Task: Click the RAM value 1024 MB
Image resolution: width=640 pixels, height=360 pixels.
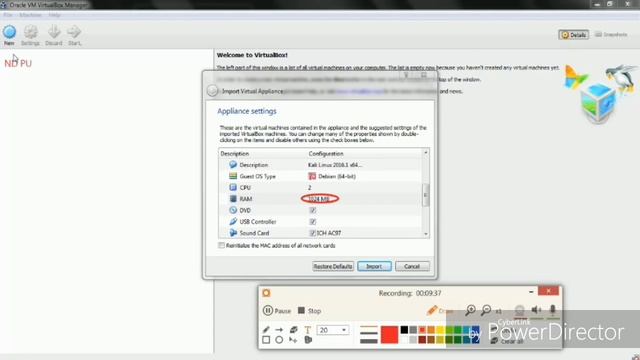Action: (x=319, y=199)
